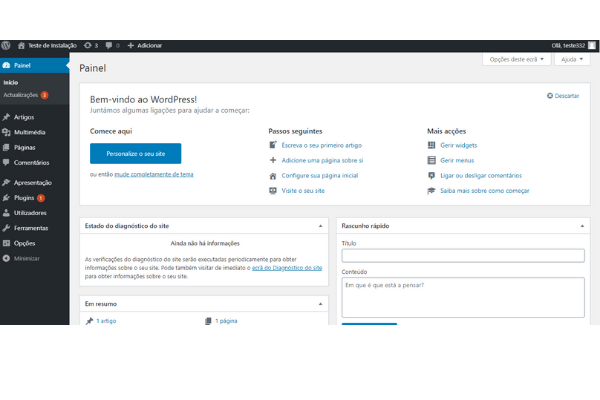The width and height of the screenshot is (600, 400).
Task: Click the Utilizadores person icon
Action: (x=6, y=213)
